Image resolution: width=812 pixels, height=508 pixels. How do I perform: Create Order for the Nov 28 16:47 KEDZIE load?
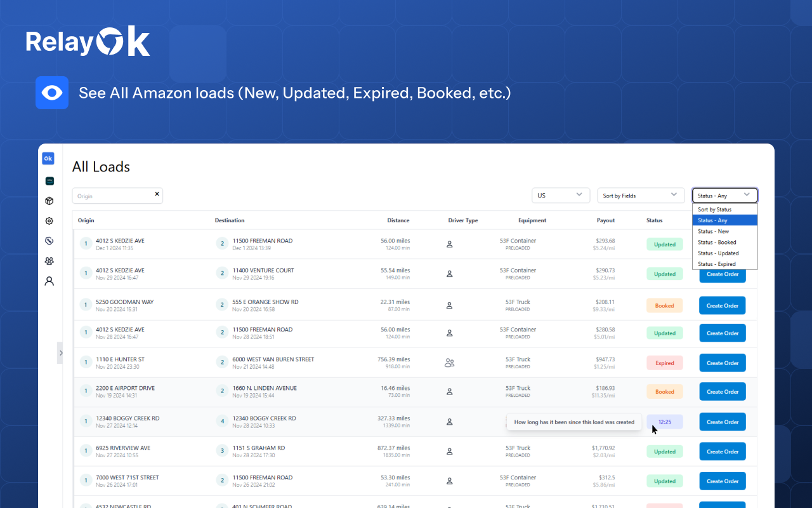[x=723, y=333]
